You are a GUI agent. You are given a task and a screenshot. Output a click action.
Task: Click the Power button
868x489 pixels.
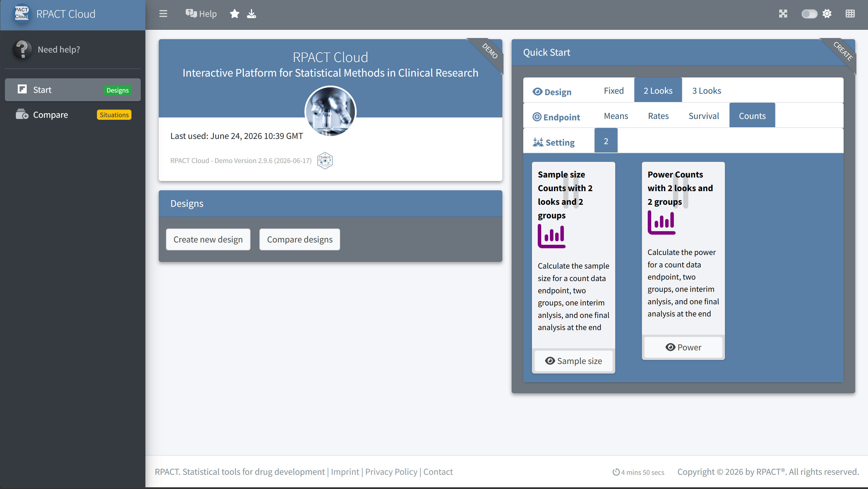pos(683,347)
